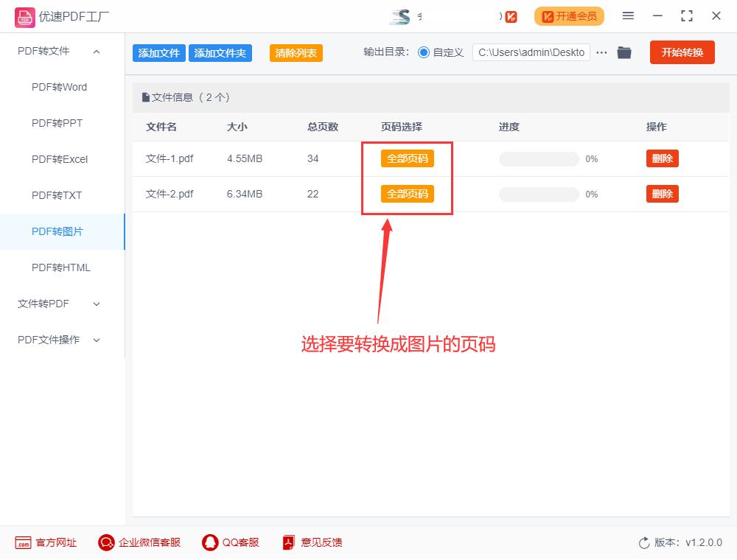Open 全部页码 page selection for 文件-1.pdf
Screen dimensions: 737x560
(407, 158)
